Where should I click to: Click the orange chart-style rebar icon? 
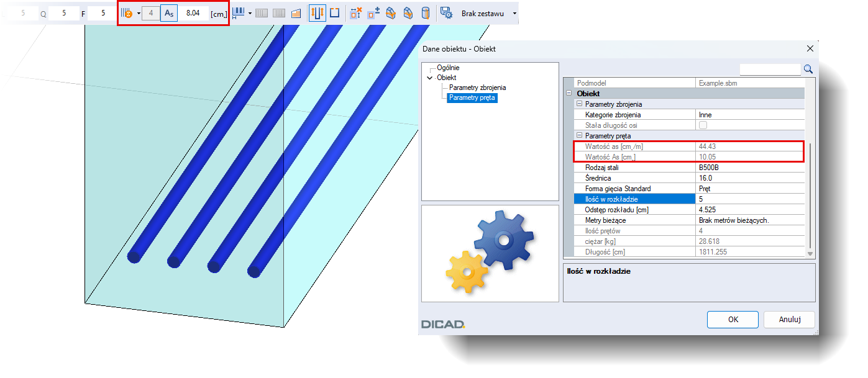pyautogui.click(x=296, y=13)
